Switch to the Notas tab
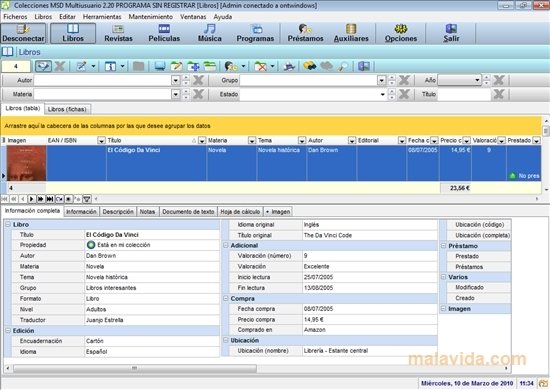This screenshot has width=550, height=390. [147, 211]
